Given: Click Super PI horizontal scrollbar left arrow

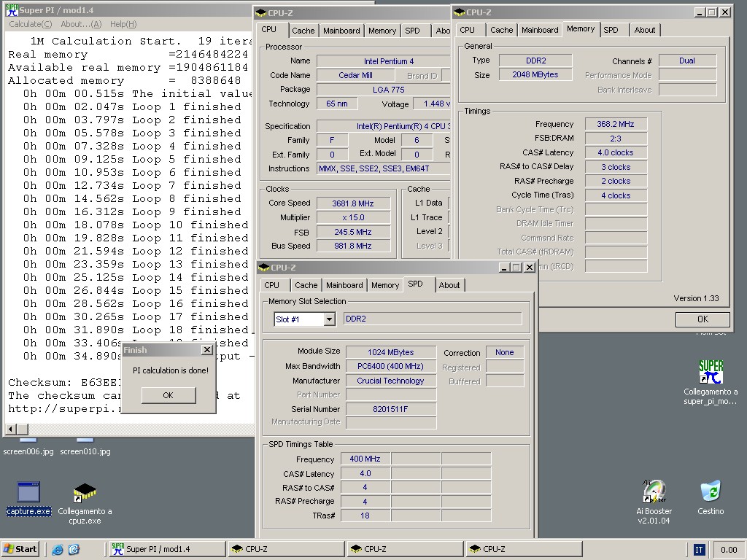Looking at the screenshot, I should tap(11, 429).
